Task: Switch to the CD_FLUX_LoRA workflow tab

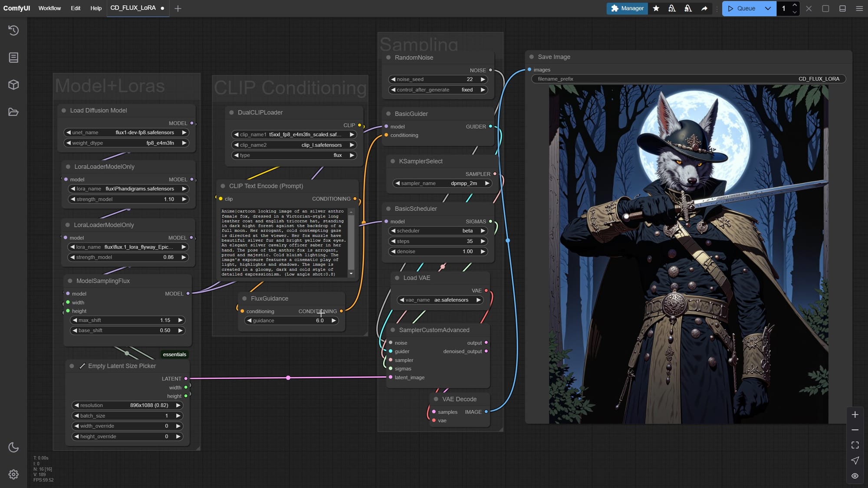Action: point(133,8)
